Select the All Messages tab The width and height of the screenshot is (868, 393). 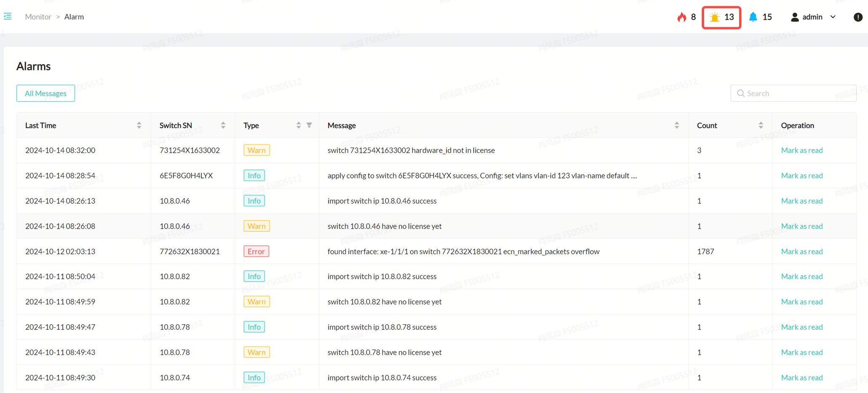click(x=46, y=93)
